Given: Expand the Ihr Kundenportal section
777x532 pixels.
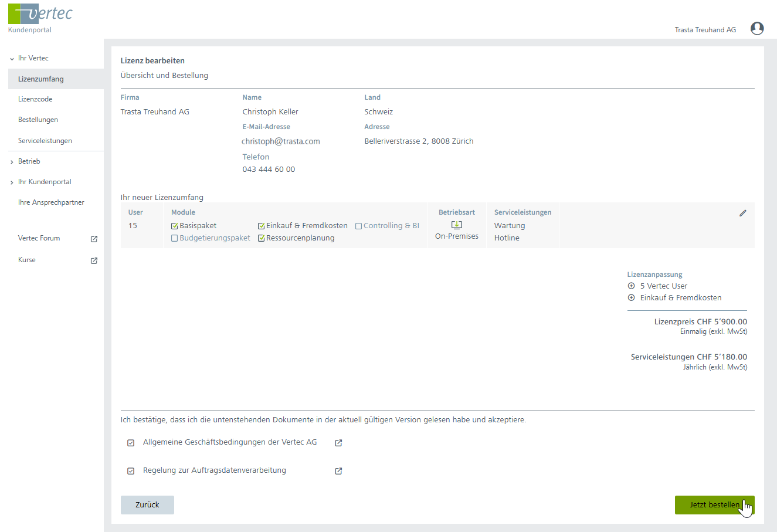Looking at the screenshot, I should [12, 182].
